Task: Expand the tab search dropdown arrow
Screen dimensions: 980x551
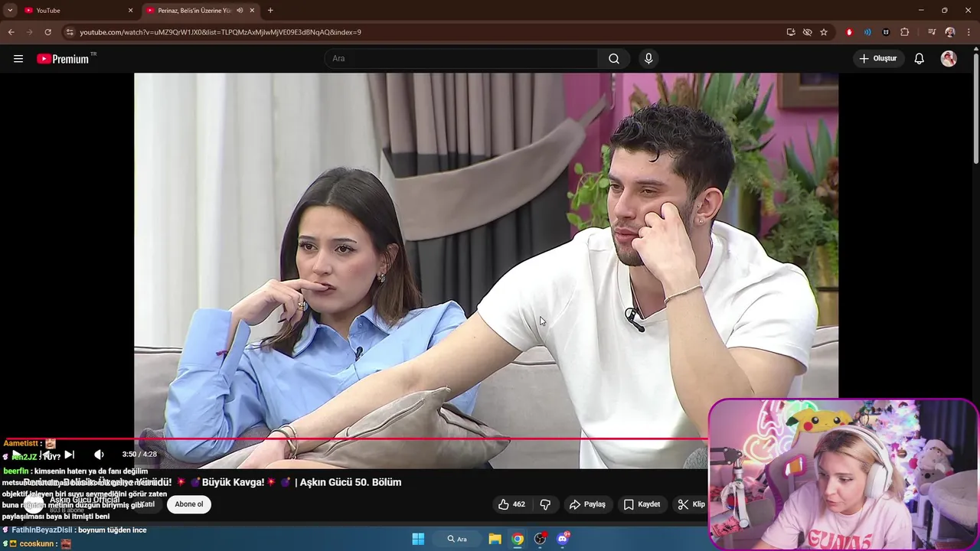Action: click(x=10, y=11)
